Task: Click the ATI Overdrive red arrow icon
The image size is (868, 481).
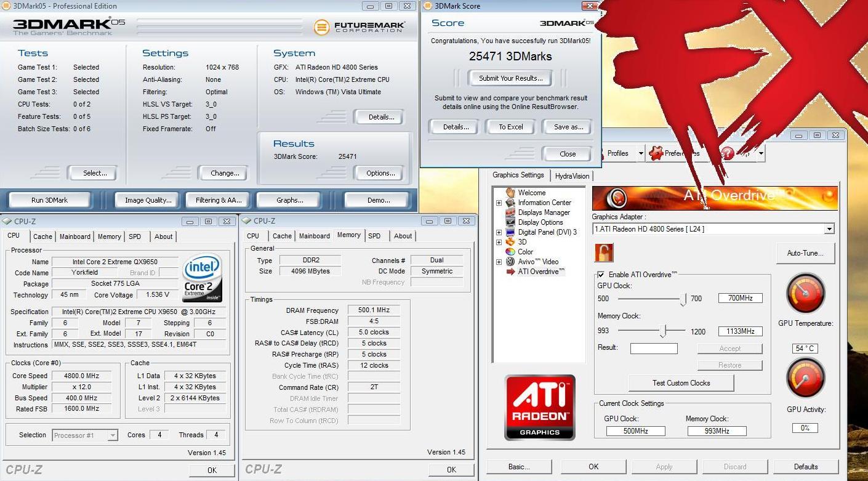Action: click(510, 272)
